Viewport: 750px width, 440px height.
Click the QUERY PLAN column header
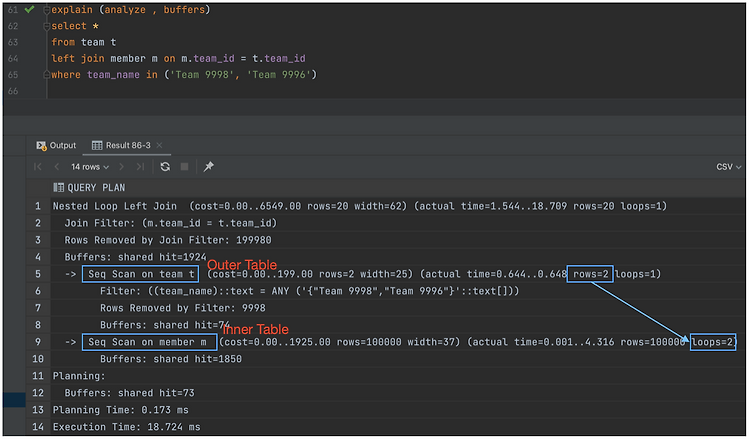(89, 188)
